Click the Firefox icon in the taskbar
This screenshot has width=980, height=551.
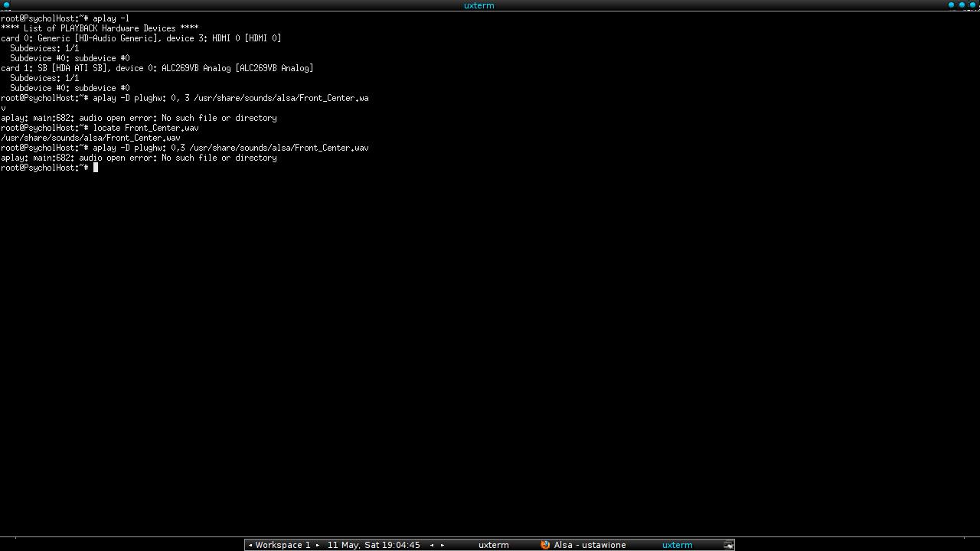point(545,545)
